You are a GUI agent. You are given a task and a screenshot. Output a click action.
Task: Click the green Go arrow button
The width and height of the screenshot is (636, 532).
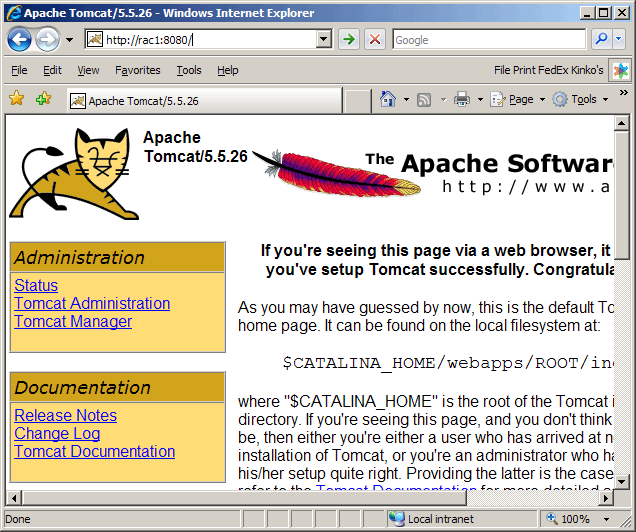coord(348,40)
